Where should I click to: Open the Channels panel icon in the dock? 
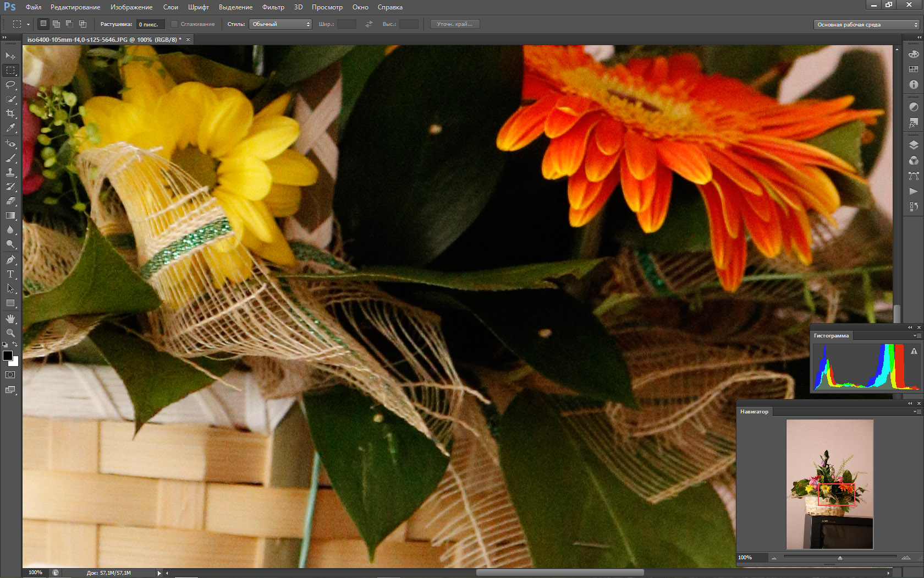click(914, 160)
